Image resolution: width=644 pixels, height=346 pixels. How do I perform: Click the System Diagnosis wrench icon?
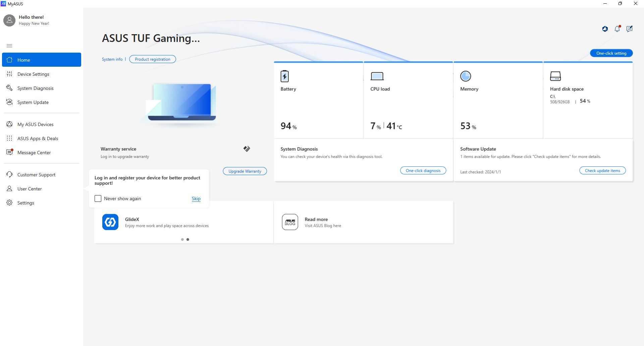(9, 88)
